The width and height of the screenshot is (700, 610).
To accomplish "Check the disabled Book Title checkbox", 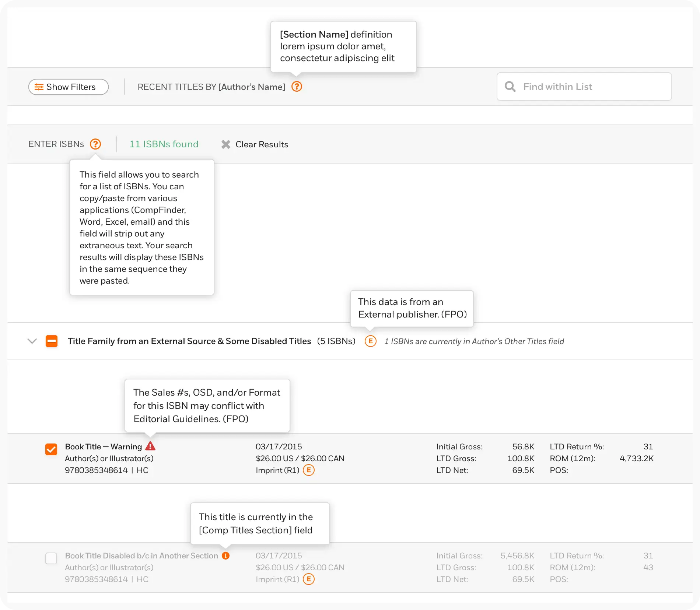I will (x=51, y=558).
